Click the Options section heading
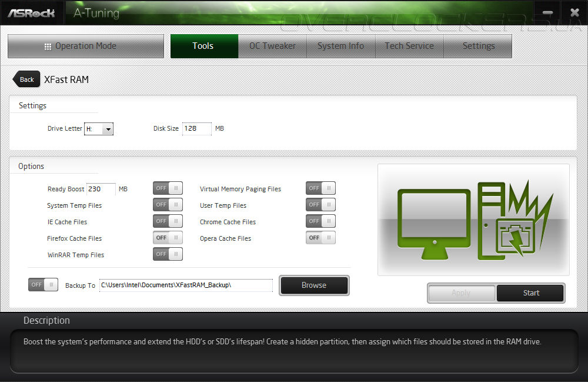The image size is (588, 382). tap(31, 166)
